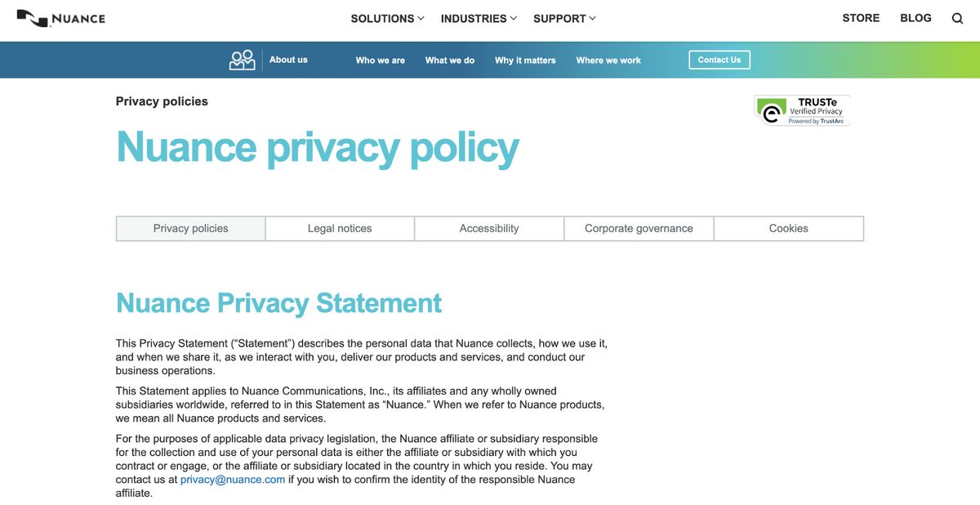Click the privacy@nuance.com email link
The width and height of the screenshot is (980, 505).
click(233, 480)
